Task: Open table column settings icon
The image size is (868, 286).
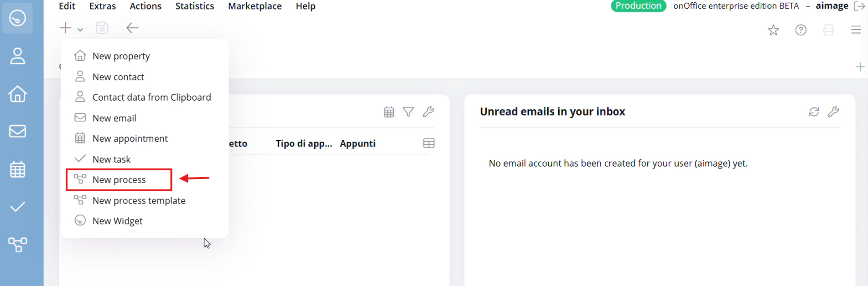Action: (429, 143)
